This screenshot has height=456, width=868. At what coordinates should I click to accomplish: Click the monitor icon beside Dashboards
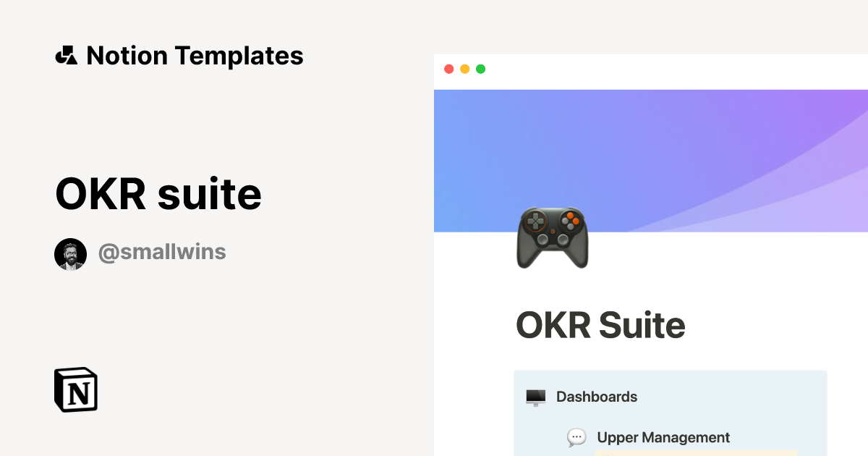click(535, 397)
